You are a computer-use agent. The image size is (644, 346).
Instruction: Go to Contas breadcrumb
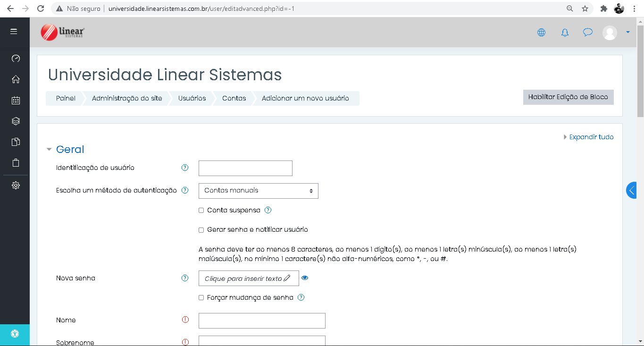pos(234,98)
